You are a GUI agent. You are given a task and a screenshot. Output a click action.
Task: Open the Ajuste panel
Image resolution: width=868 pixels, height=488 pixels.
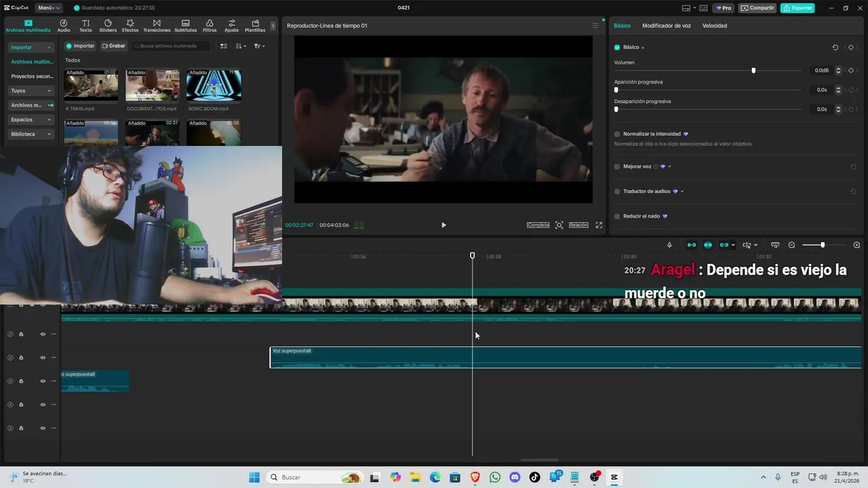[x=231, y=26]
